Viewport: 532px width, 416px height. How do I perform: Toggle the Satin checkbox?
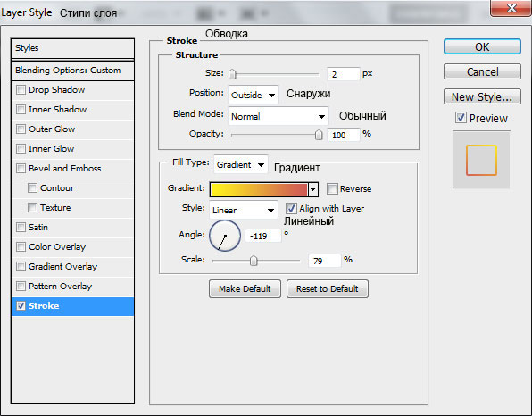[x=21, y=228]
